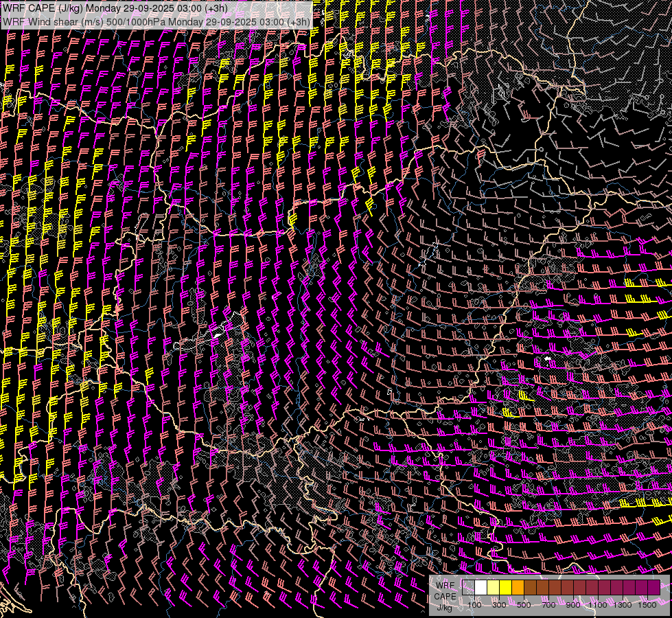Select the 500 value under color scale
The height and width of the screenshot is (618, 672).
tap(524, 605)
